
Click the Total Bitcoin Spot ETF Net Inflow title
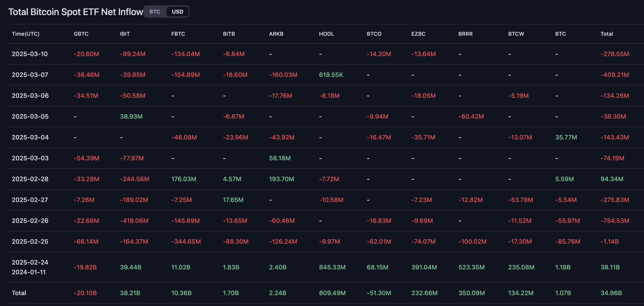tap(76, 12)
